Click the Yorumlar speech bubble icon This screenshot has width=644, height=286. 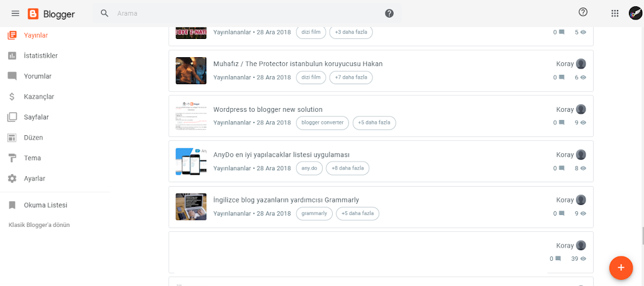[13, 76]
